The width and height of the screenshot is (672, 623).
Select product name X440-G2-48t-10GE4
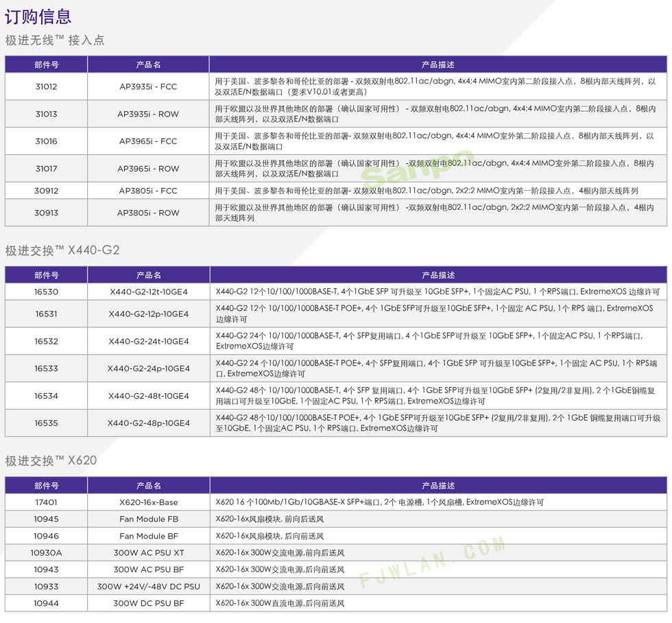pyautogui.click(x=149, y=396)
